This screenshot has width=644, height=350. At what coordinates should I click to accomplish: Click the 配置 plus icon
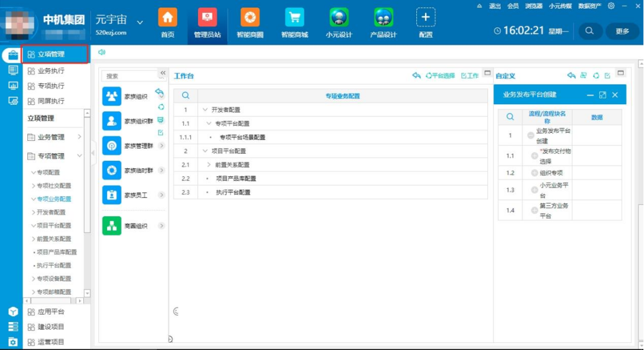tap(426, 17)
